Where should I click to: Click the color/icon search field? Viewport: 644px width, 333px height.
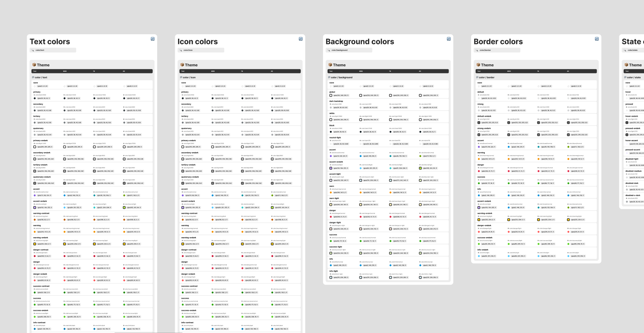[x=201, y=50]
